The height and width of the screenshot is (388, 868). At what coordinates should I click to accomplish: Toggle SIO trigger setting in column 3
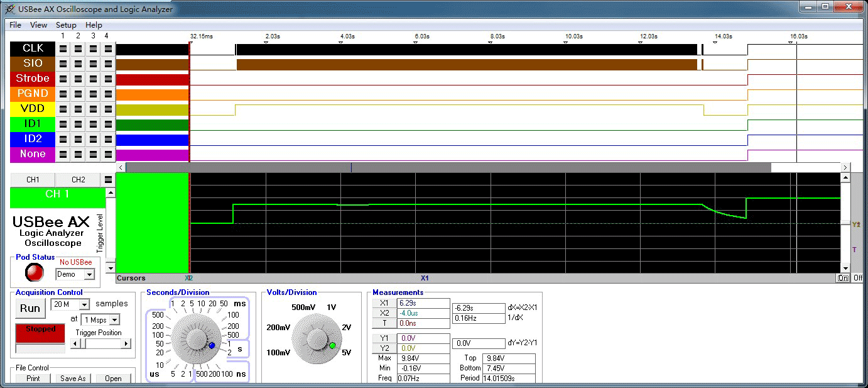(93, 64)
